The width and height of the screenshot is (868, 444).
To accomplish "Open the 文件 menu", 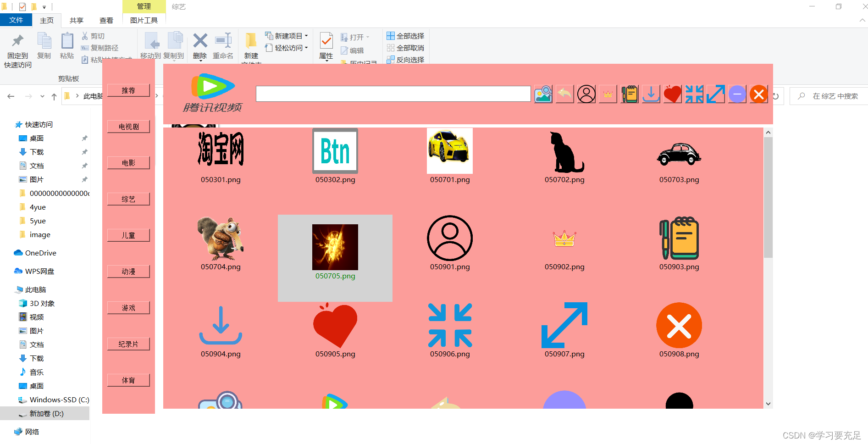I will pos(16,20).
